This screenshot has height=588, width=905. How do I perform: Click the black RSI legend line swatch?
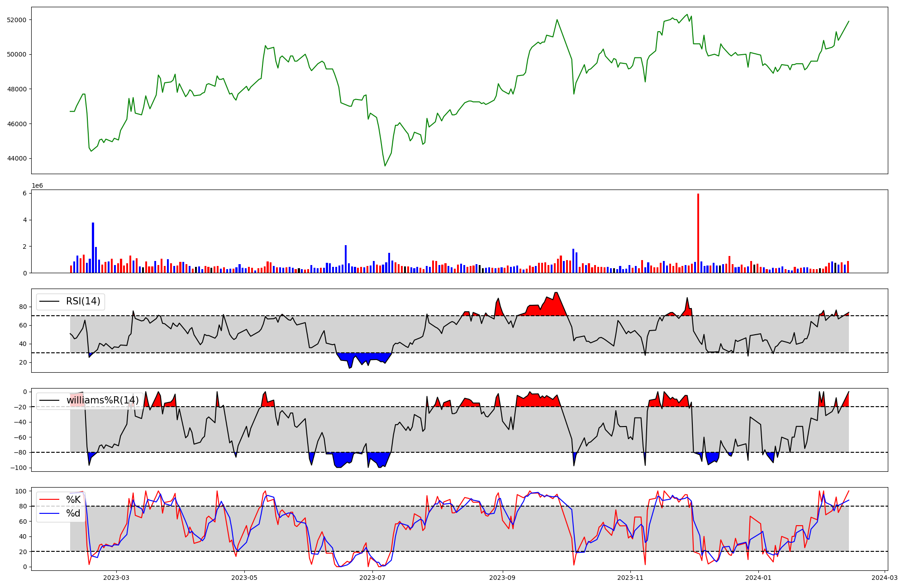[x=49, y=301]
